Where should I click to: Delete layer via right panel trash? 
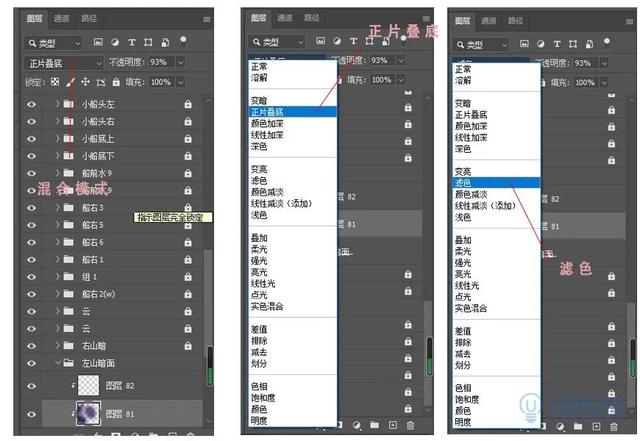[x=613, y=427]
